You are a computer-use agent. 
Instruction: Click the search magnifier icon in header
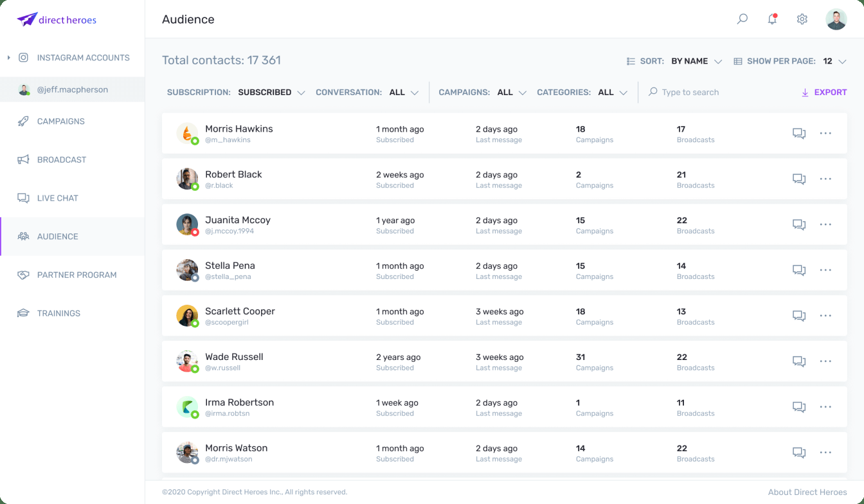tap(742, 19)
